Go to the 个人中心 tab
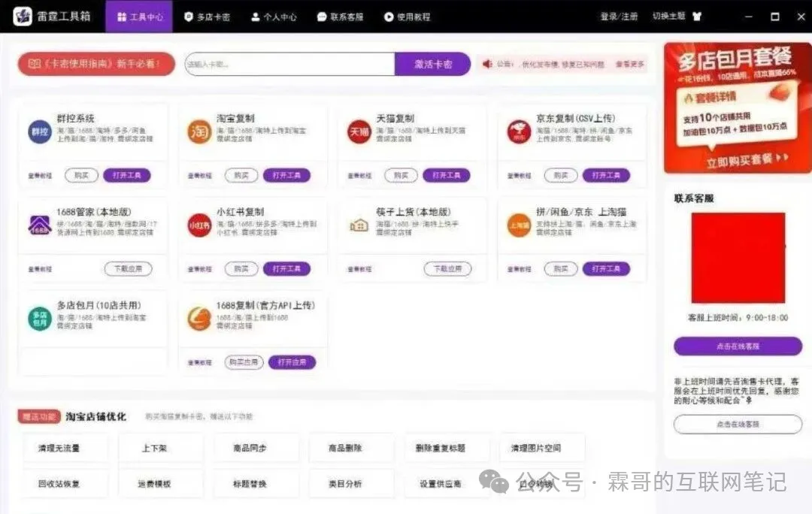Image resolution: width=812 pixels, height=514 pixels. pyautogui.click(x=274, y=17)
